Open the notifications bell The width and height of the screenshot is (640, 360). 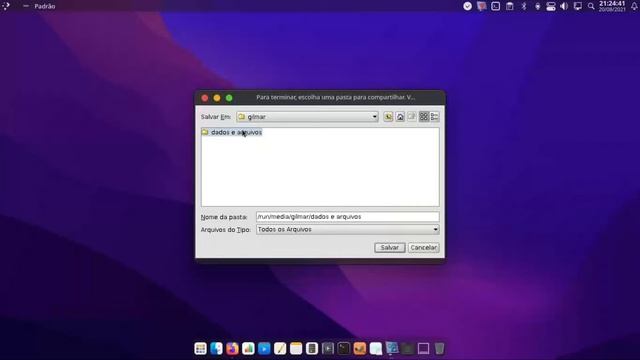[634, 6]
